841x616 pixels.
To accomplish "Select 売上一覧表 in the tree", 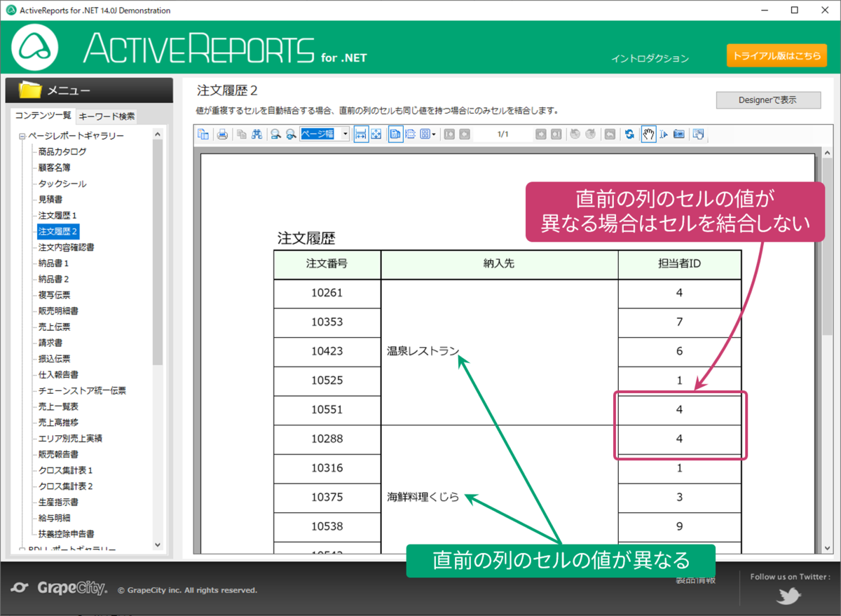I will 58,406.
